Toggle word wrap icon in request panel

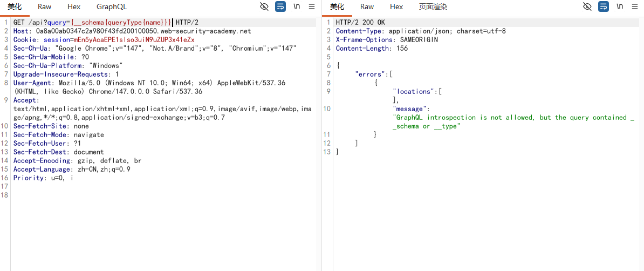tap(280, 6)
